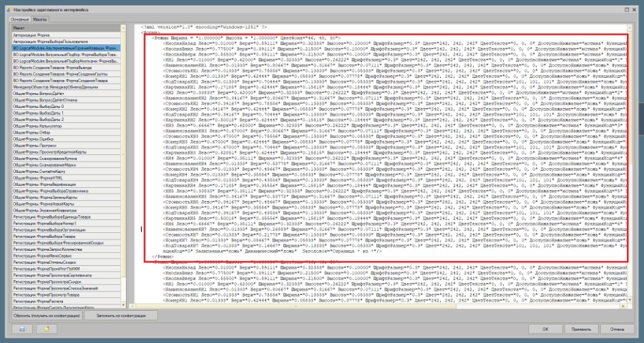Select BO.Reports.СозданиеТоваров.ФормаСозданияТовара row
Viewport: 644px width, 343px height.
click(x=66, y=81)
